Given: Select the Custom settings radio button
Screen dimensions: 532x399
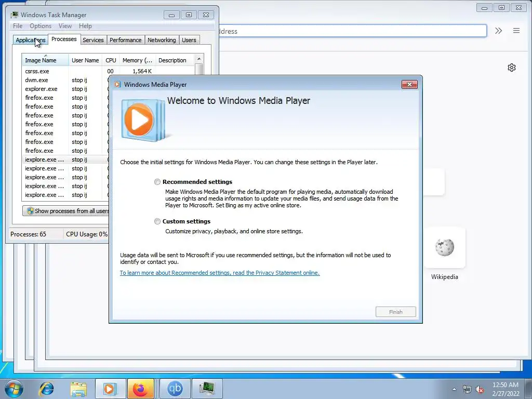Looking at the screenshot, I should (x=157, y=221).
